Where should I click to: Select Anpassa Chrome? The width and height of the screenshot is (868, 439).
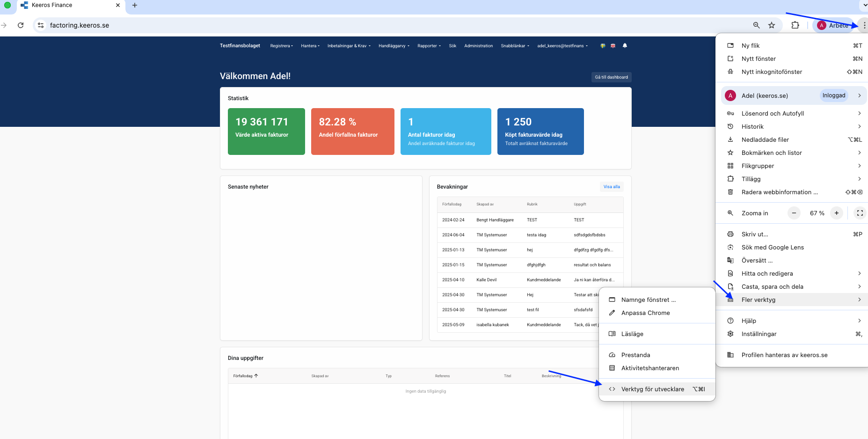[x=657, y=313]
